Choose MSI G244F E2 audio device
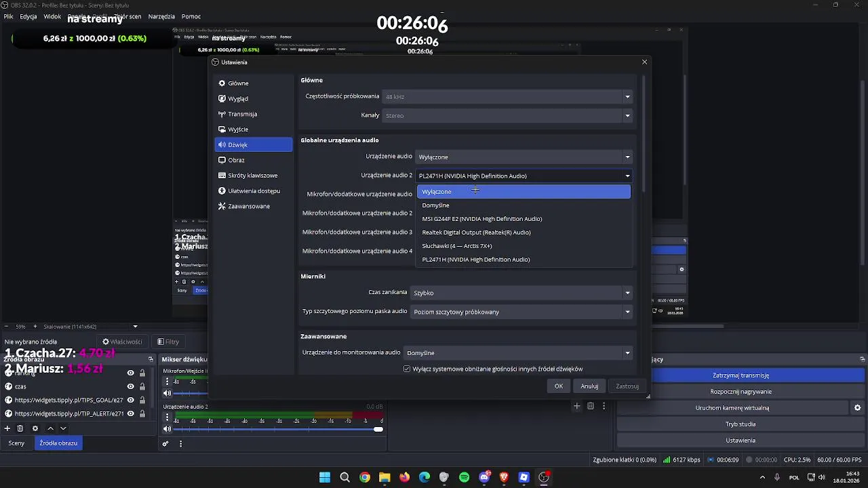The height and width of the screenshot is (488, 868). [524, 219]
